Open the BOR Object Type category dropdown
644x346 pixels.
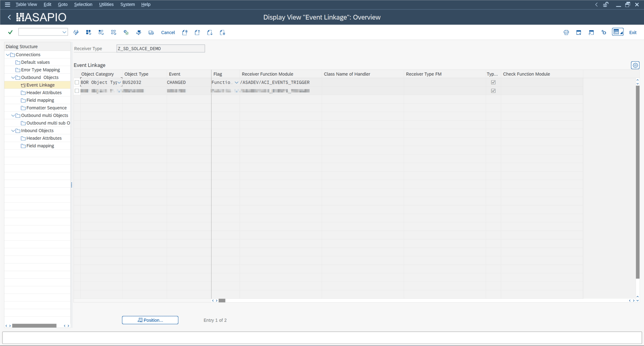click(x=119, y=82)
